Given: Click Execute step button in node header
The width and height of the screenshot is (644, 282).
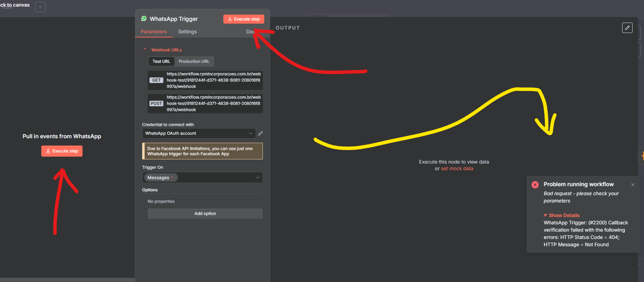Looking at the screenshot, I should click(x=244, y=19).
